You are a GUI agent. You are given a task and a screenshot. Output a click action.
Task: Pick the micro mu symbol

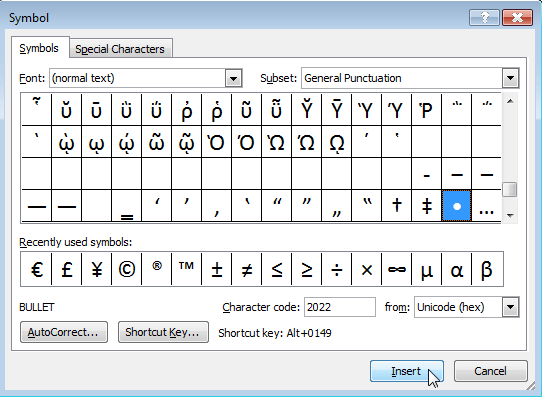[427, 269]
